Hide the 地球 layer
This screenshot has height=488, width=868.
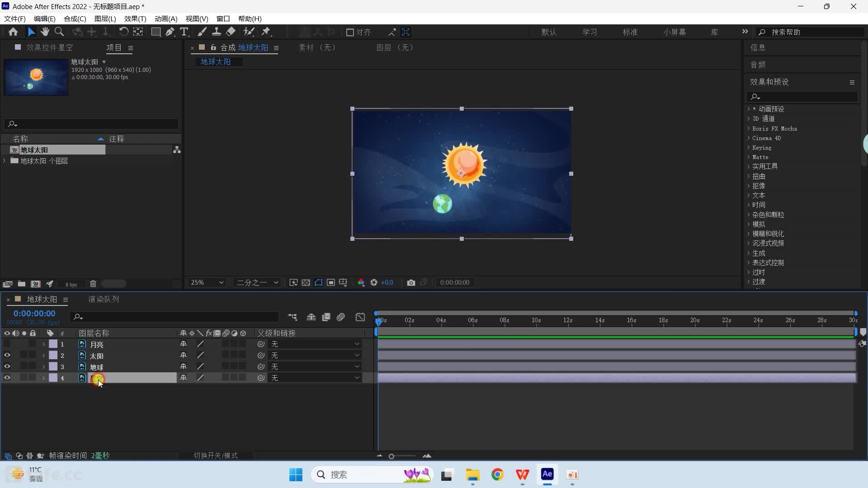tap(7, 367)
